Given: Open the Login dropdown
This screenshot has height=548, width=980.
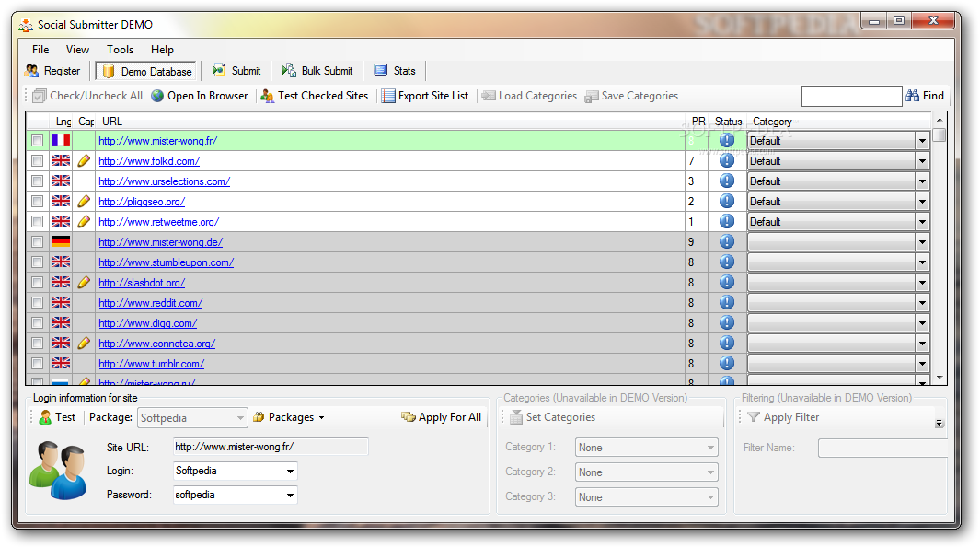Looking at the screenshot, I should [x=290, y=471].
